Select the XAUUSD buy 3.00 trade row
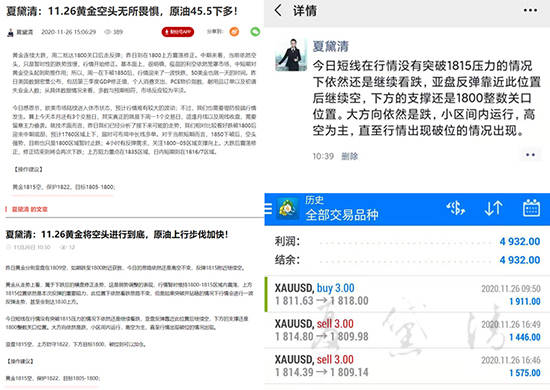The width and height of the screenshot is (550, 390). (x=407, y=294)
